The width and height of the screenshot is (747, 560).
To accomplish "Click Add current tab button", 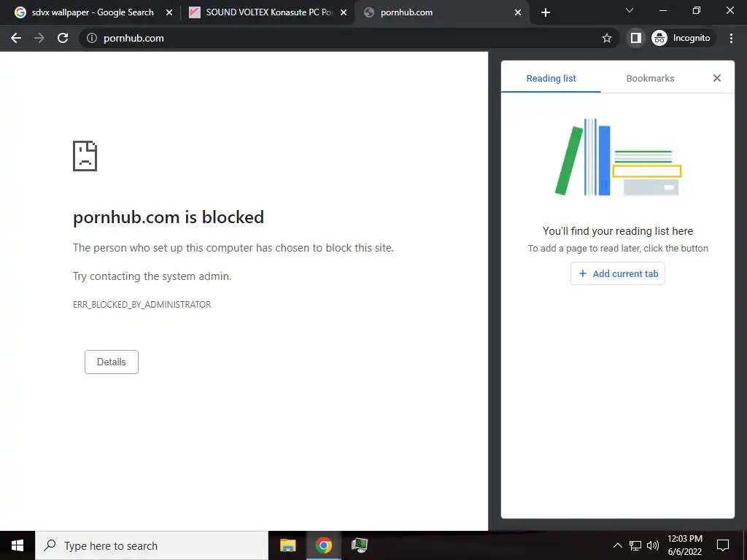I will click(618, 274).
